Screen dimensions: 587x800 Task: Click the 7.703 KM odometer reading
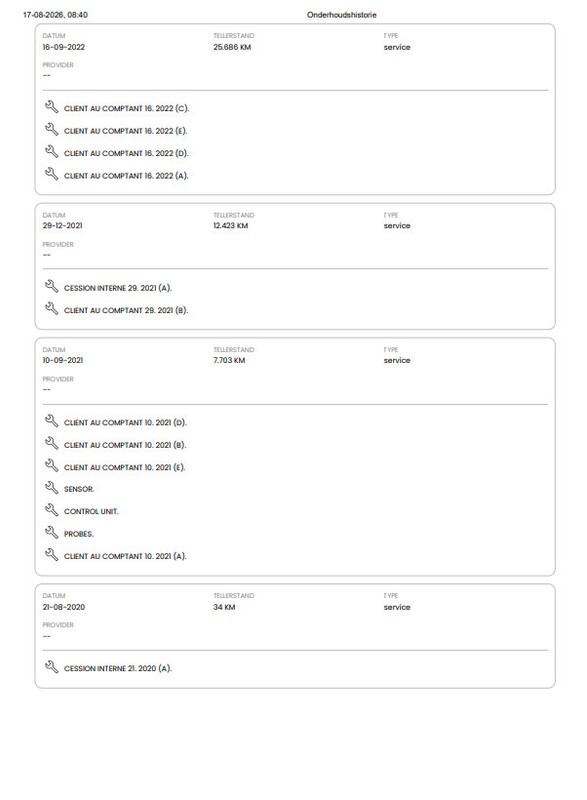point(229,360)
